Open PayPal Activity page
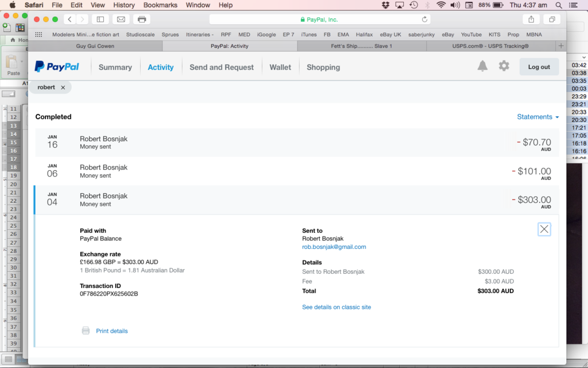 [161, 67]
